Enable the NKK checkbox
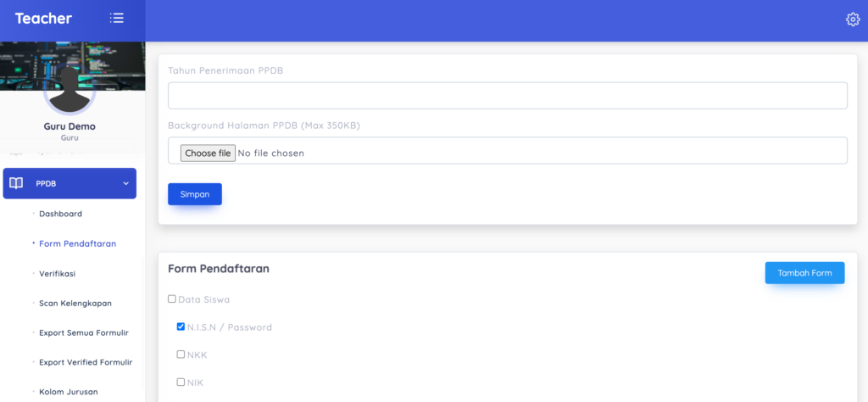This screenshot has height=402, width=868. (181, 355)
